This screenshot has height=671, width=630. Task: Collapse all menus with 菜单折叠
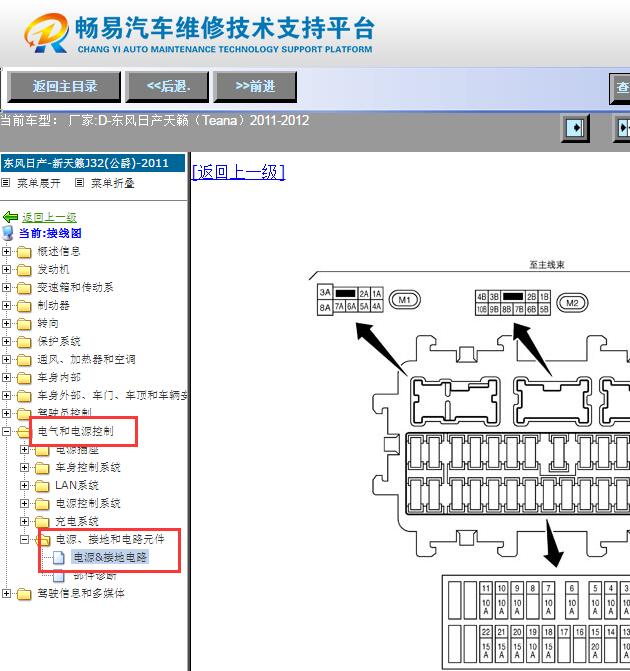click(113, 184)
